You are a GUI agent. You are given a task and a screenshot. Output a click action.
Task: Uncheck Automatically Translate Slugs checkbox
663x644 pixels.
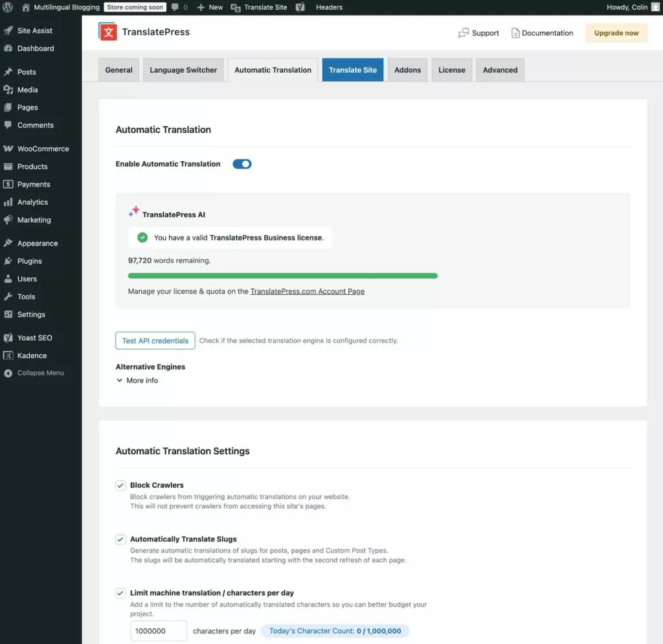(x=120, y=539)
